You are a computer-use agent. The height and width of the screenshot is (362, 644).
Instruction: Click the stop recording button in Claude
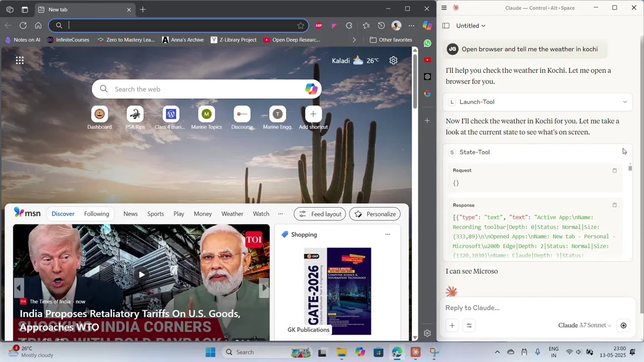pyautogui.click(x=623, y=325)
